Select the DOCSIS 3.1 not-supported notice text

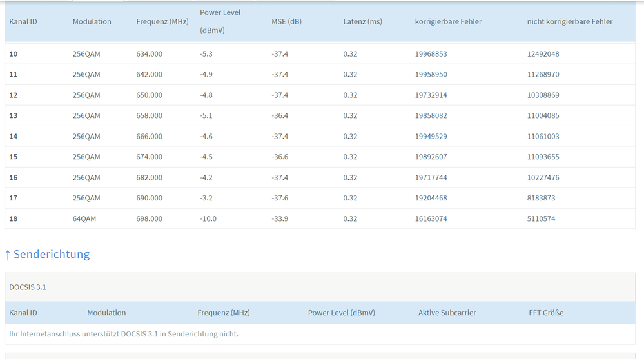tap(124, 334)
